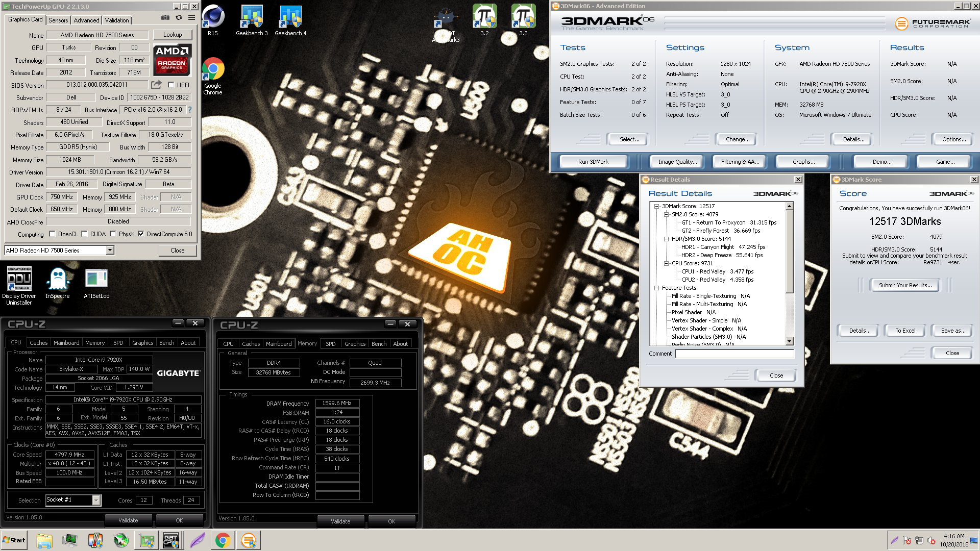
Task: Click the purple feather taskbar icon
Action: coord(197,540)
